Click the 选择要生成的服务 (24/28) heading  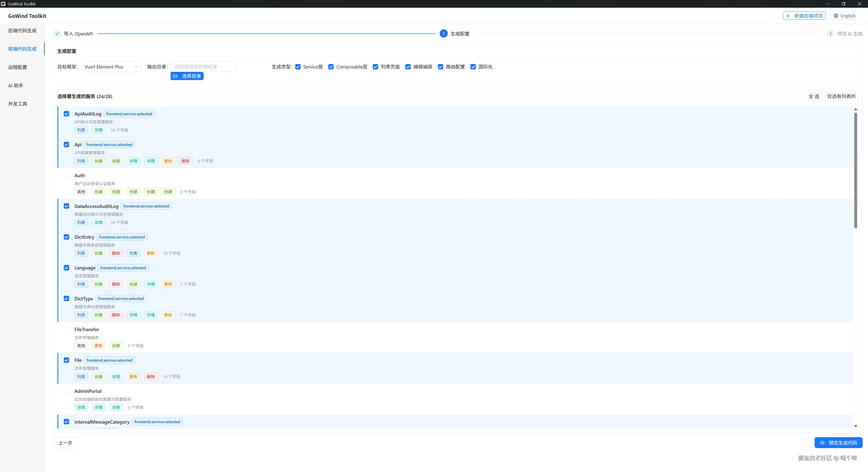click(x=85, y=96)
